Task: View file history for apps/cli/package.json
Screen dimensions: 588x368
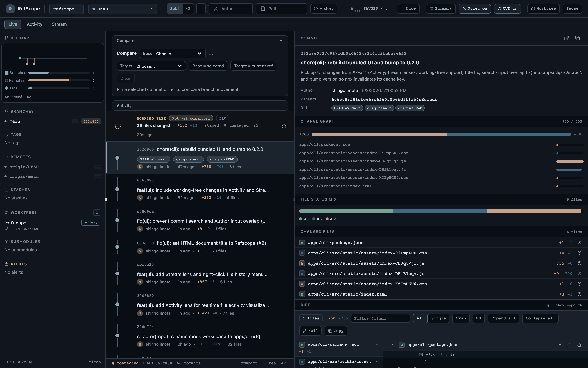Action: pos(580,243)
